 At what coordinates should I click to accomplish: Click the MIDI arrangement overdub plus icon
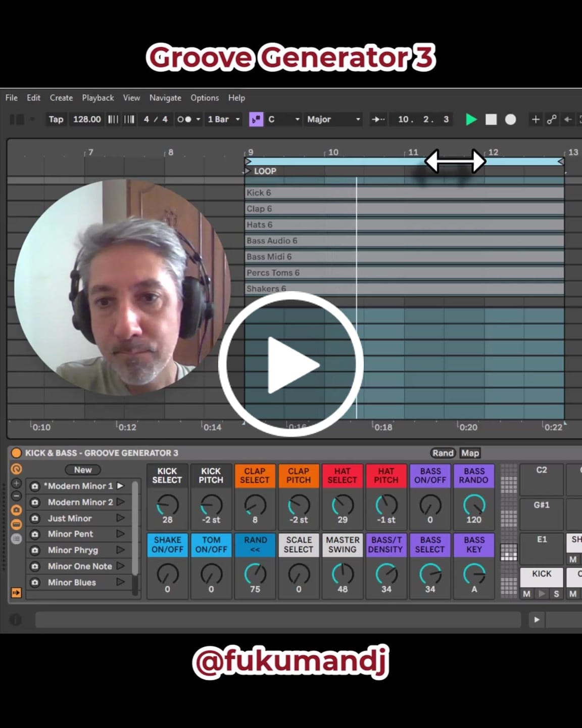coord(536,119)
